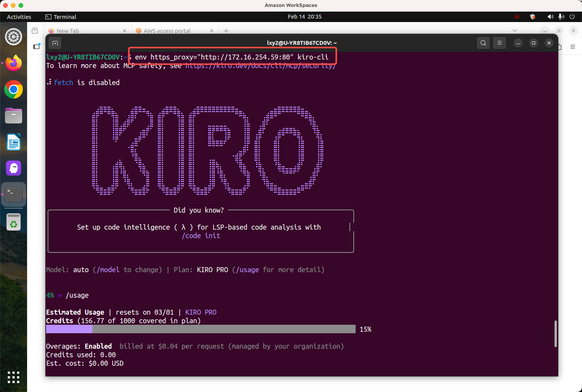Click the Activities button
Image resolution: width=582 pixels, height=392 pixels.
pyautogui.click(x=19, y=17)
